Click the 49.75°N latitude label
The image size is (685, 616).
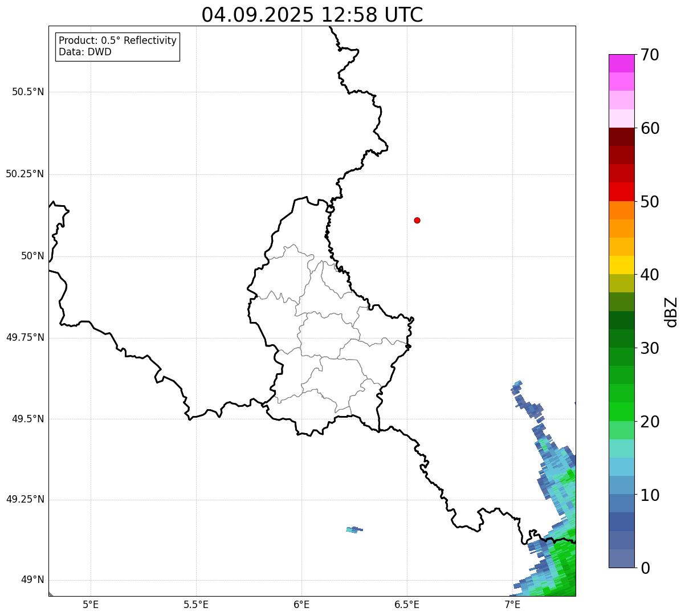(25, 337)
